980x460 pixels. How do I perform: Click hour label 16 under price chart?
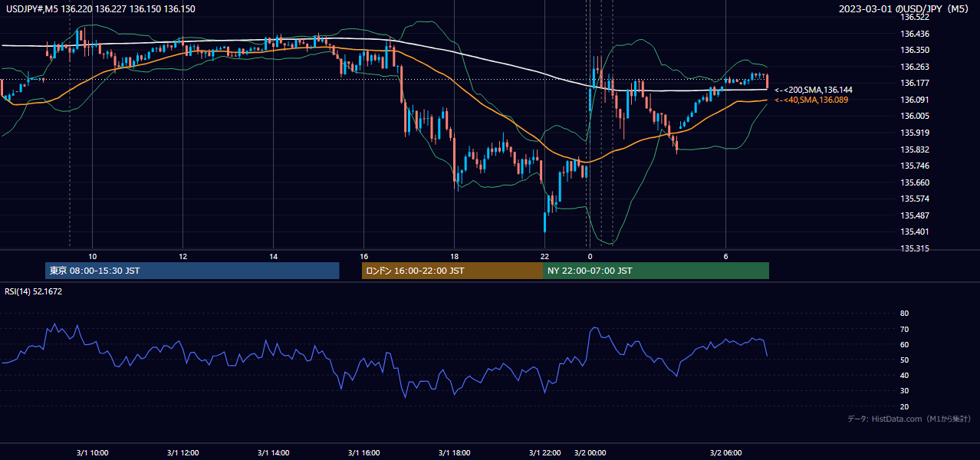363,256
